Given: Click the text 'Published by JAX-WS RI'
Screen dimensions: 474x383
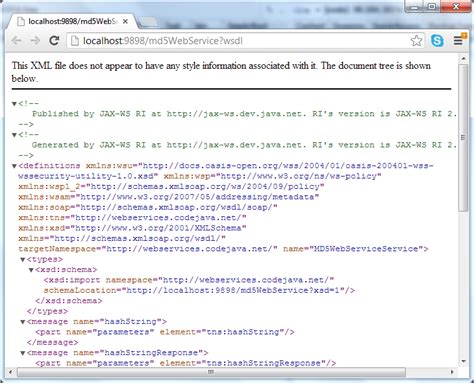Looking at the screenshot, I should (89, 114).
